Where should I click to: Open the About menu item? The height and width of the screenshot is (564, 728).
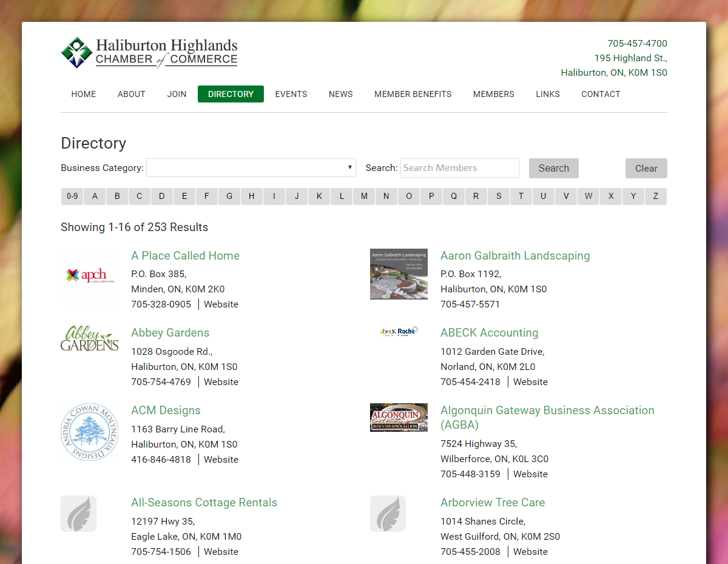pyautogui.click(x=132, y=94)
